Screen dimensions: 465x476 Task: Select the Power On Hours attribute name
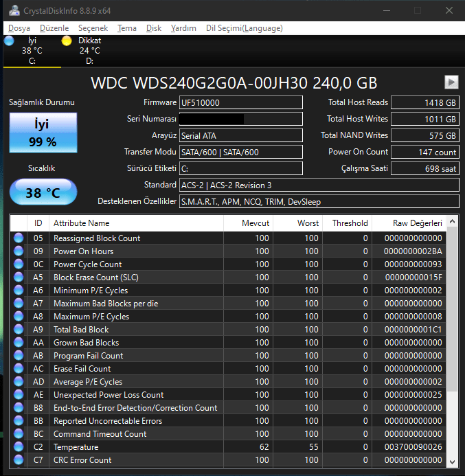(84, 251)
